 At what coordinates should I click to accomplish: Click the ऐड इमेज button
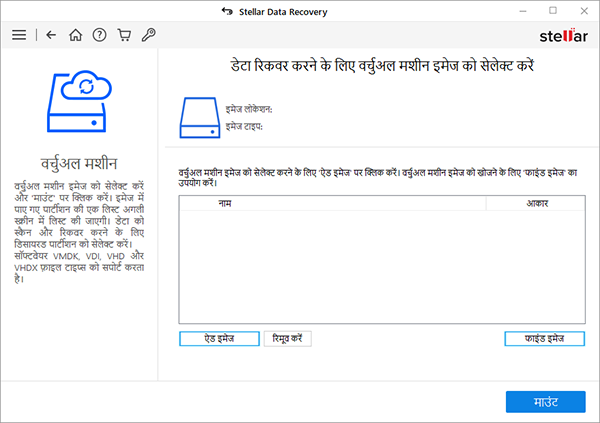(x=219, y=339)
